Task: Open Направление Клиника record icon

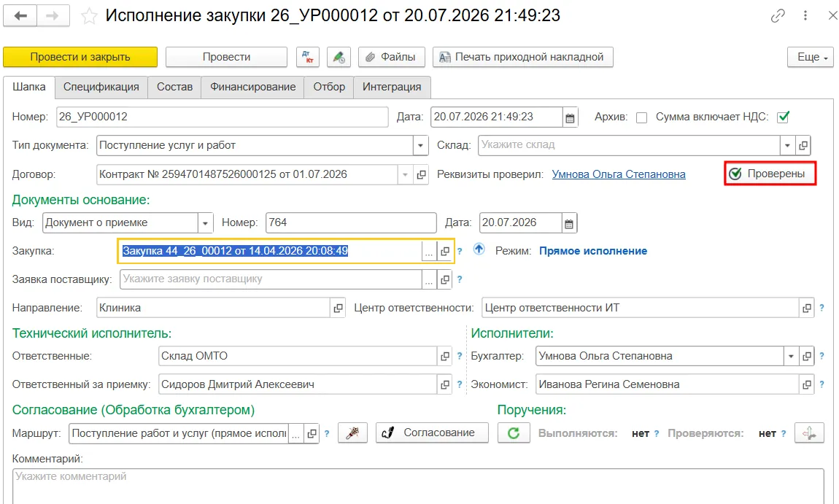Action: 338,309
